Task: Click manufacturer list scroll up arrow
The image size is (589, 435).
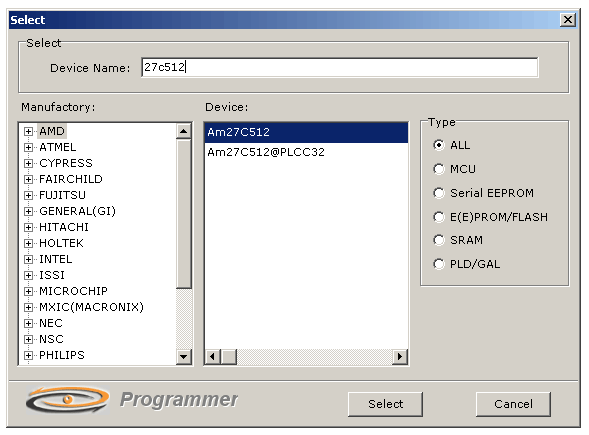Action: point(184,131)
